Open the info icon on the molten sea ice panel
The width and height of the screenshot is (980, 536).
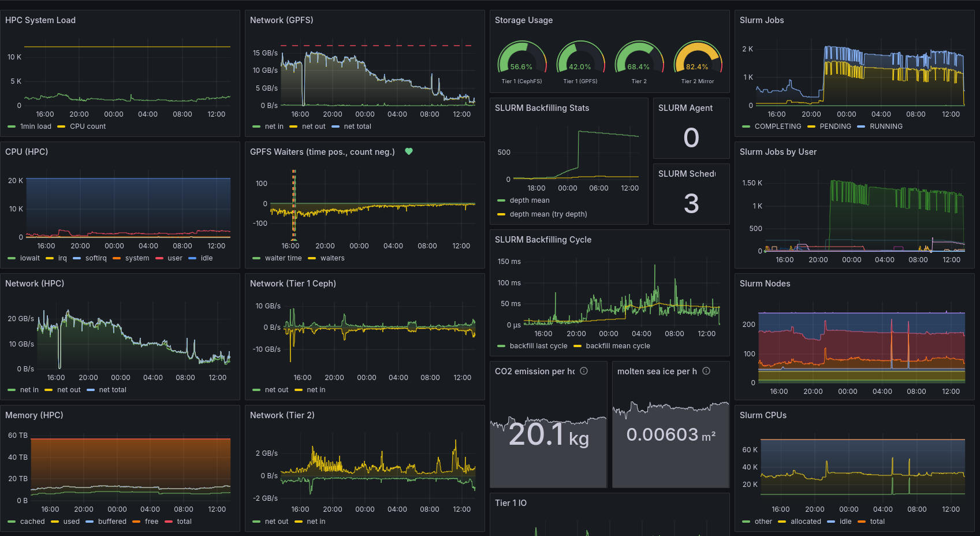pos(706,371)
